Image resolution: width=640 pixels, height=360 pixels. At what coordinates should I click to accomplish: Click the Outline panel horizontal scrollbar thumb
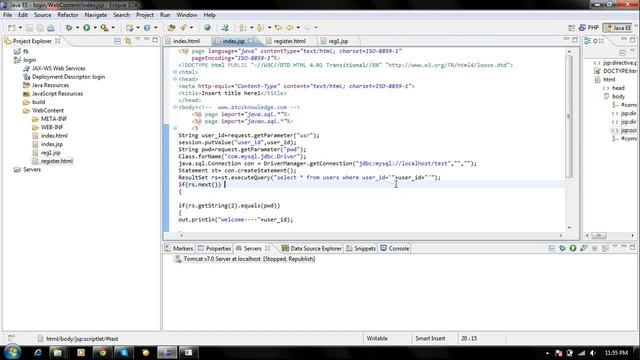pyautogui.click(x=599, y=236)
